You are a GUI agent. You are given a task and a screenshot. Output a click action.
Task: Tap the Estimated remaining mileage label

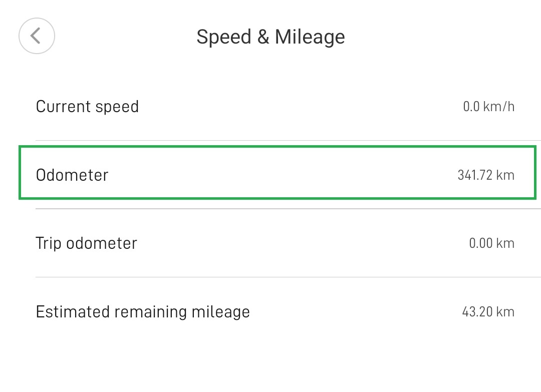click(x=143, y=311)
